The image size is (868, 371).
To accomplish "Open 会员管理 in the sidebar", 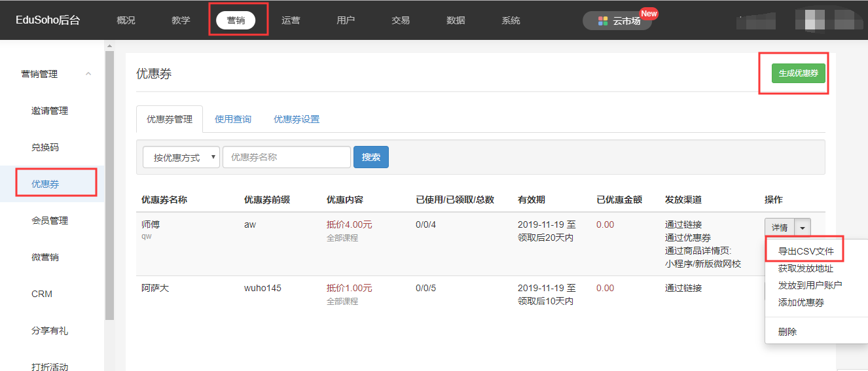I will [50, 221].
